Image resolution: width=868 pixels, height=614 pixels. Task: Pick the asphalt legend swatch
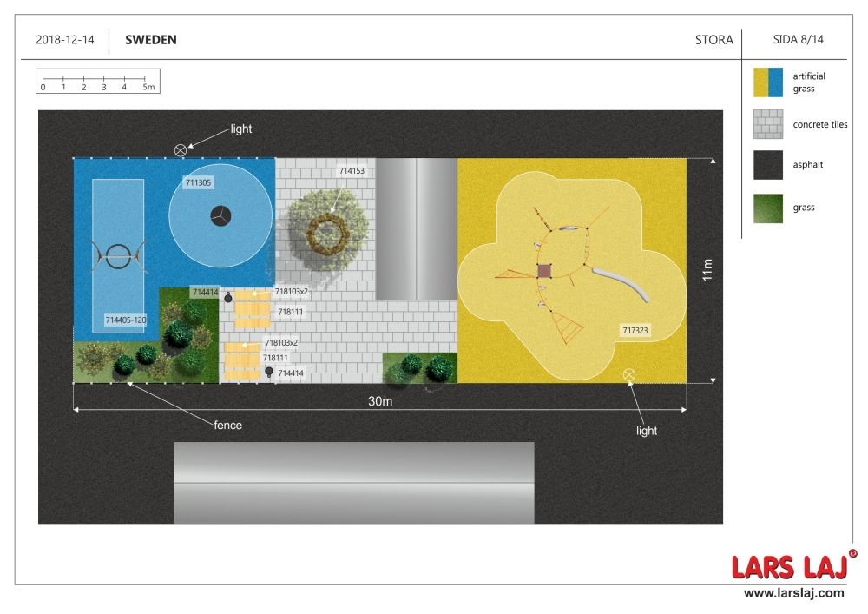(x=768, y=165)
